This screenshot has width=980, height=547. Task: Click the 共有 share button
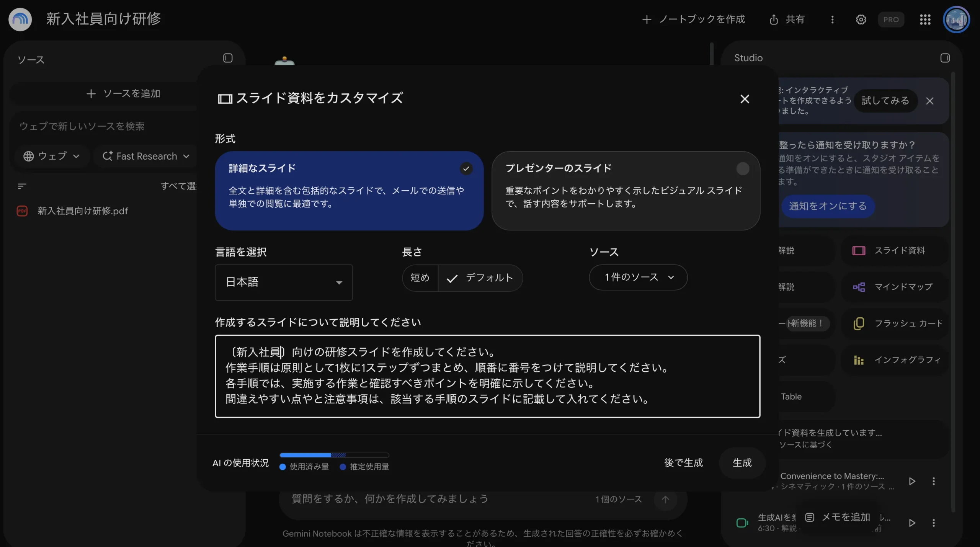[x=787, y=20]
